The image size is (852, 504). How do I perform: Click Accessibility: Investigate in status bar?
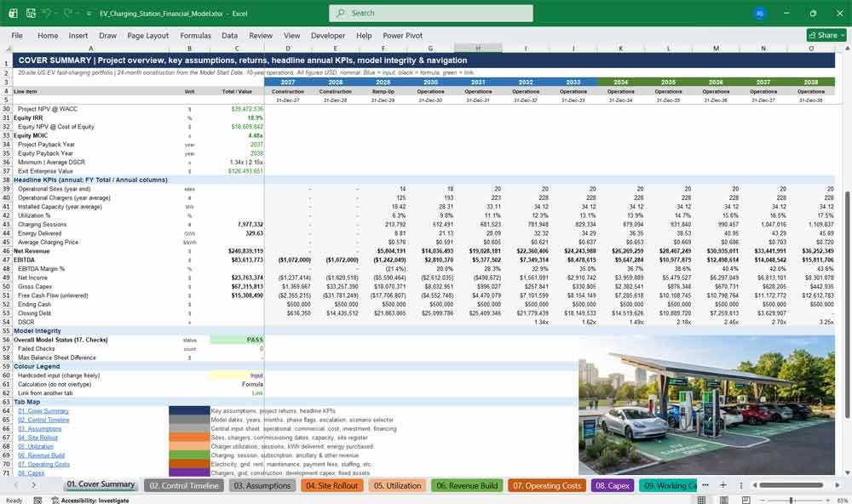(x=90, y=501)
